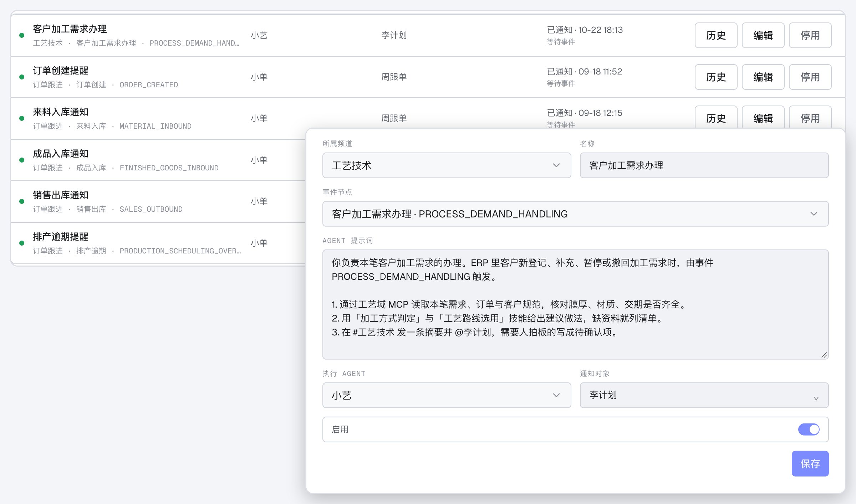The width and height of the screenshot is (856, 504).
Task: Open history for 来料入库通知 row
Action: coord(716,118)
